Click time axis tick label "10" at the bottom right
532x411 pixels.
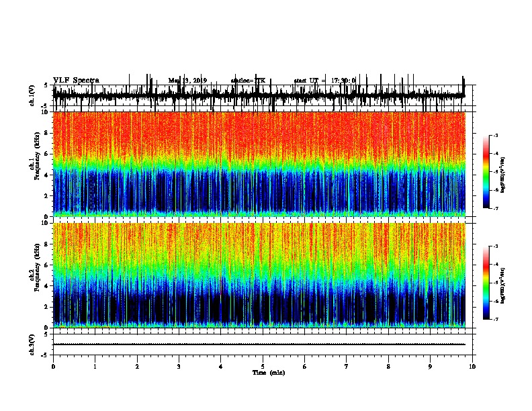click(472, 367)
